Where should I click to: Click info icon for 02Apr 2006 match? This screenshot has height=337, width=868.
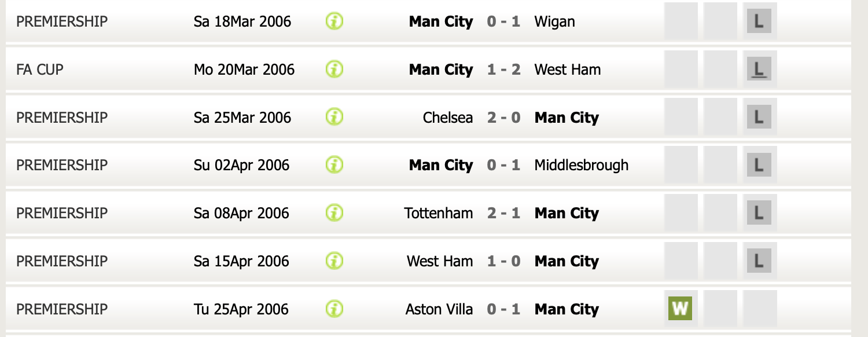tap(334, 165)
